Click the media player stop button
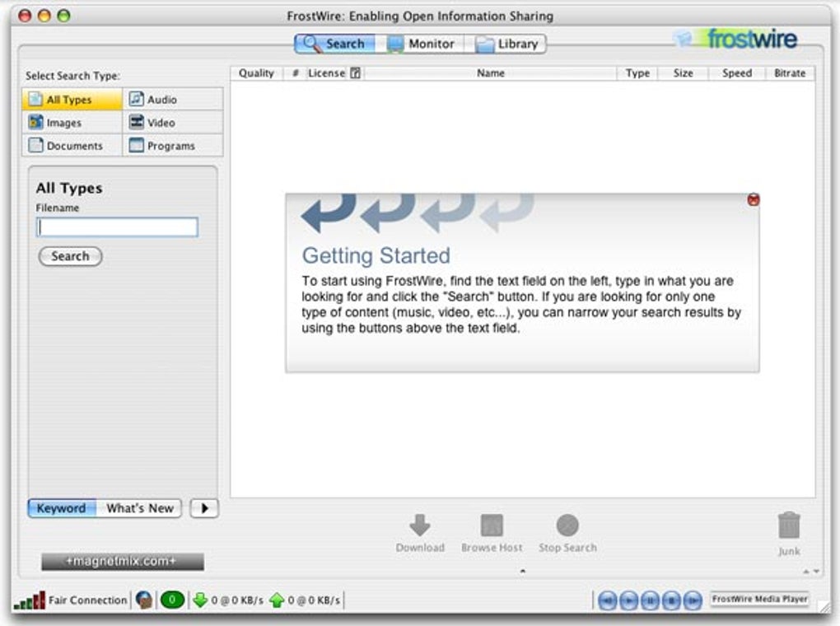 671,600
